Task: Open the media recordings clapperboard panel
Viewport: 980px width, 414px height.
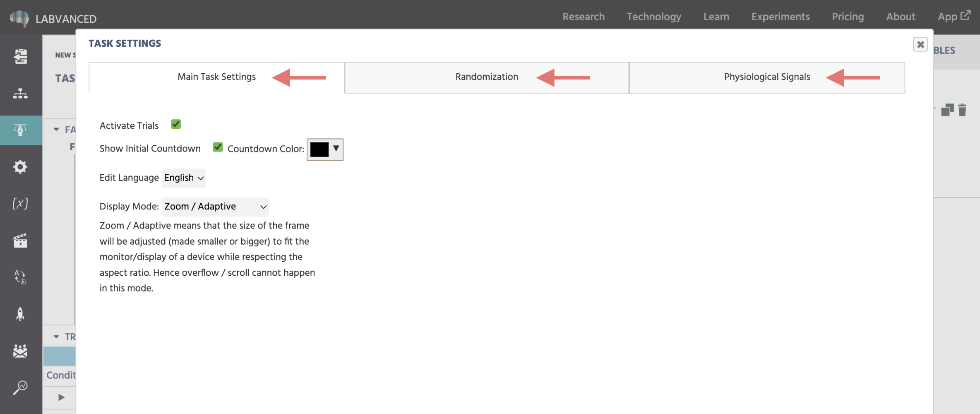Action: tap(20, 240)
